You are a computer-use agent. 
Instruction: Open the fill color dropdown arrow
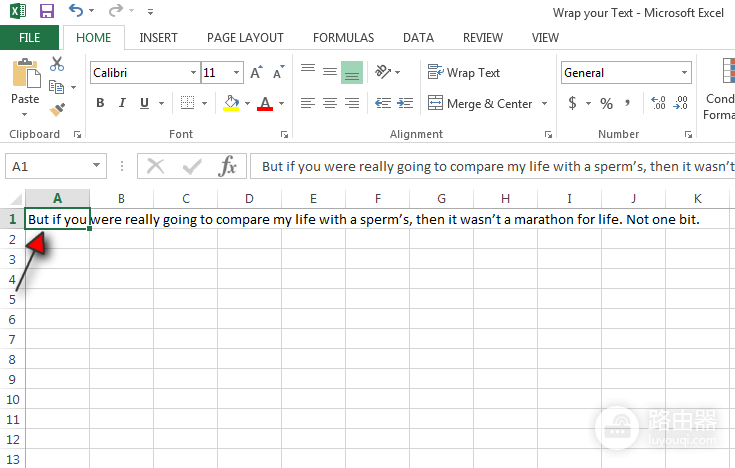(x=248, y=103)
